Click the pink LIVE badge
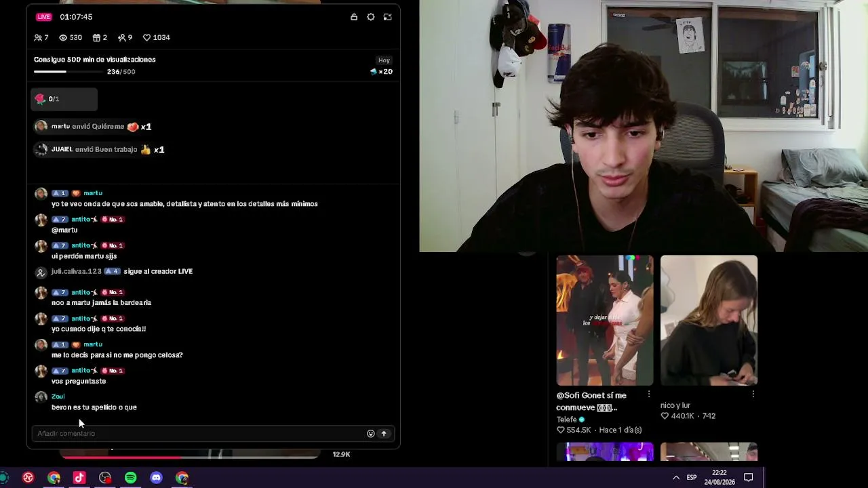The width and height of the screenshot is (868, 488). 44,17
